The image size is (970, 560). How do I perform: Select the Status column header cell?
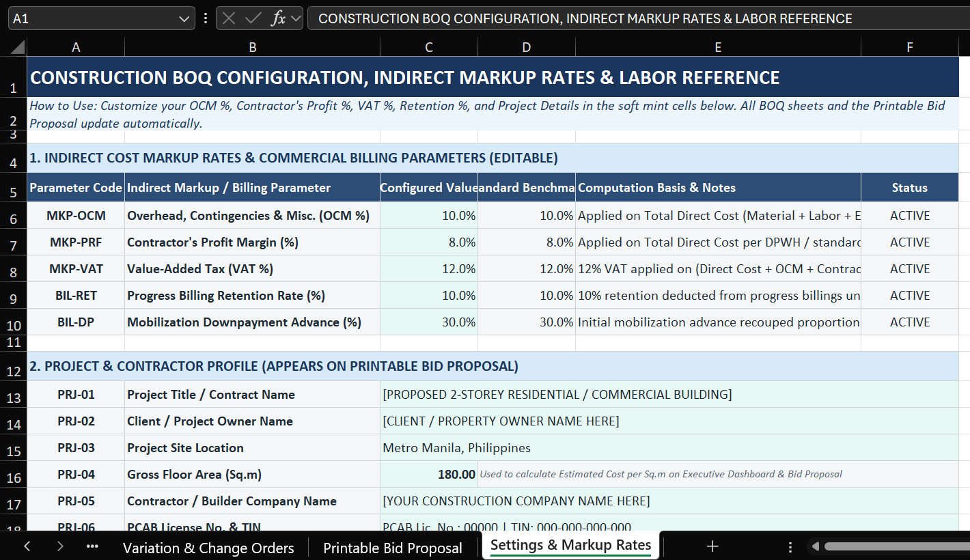910,188
